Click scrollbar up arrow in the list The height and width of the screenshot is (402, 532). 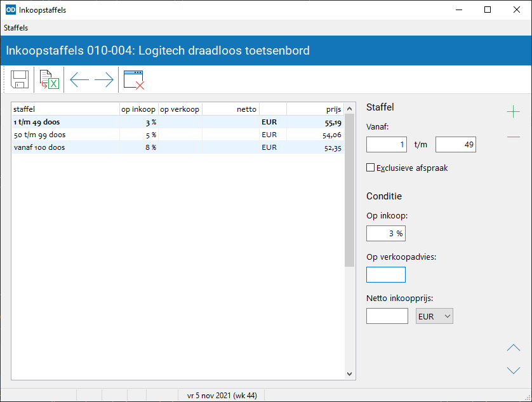pyautogui.click(x=349, y=109)
